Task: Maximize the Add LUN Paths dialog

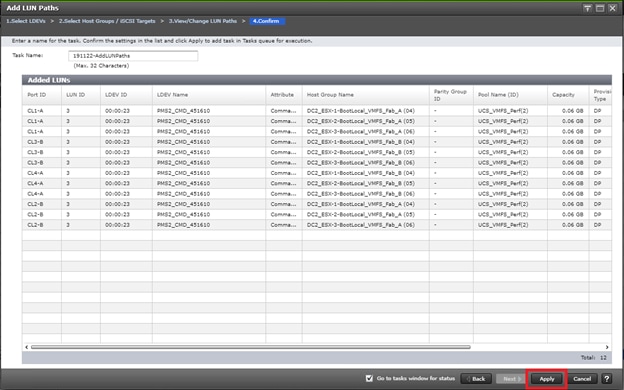Action: point(600,8)
